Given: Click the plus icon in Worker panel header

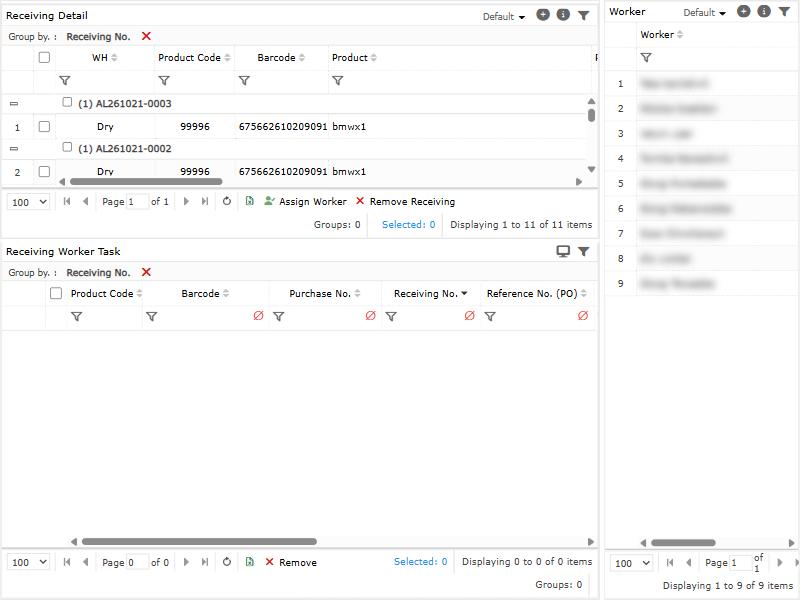Looking at the screenshot, I should coord(744,11).
